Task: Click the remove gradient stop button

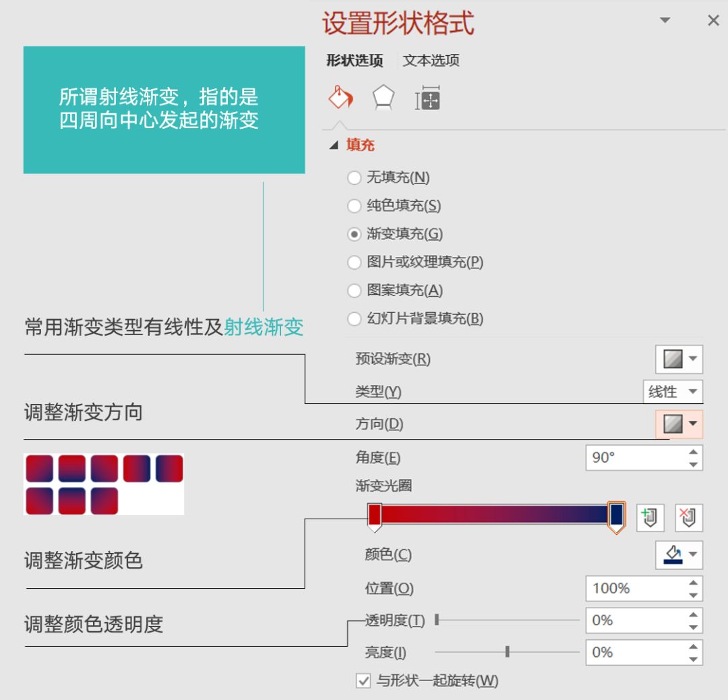Action: point(688,518)
